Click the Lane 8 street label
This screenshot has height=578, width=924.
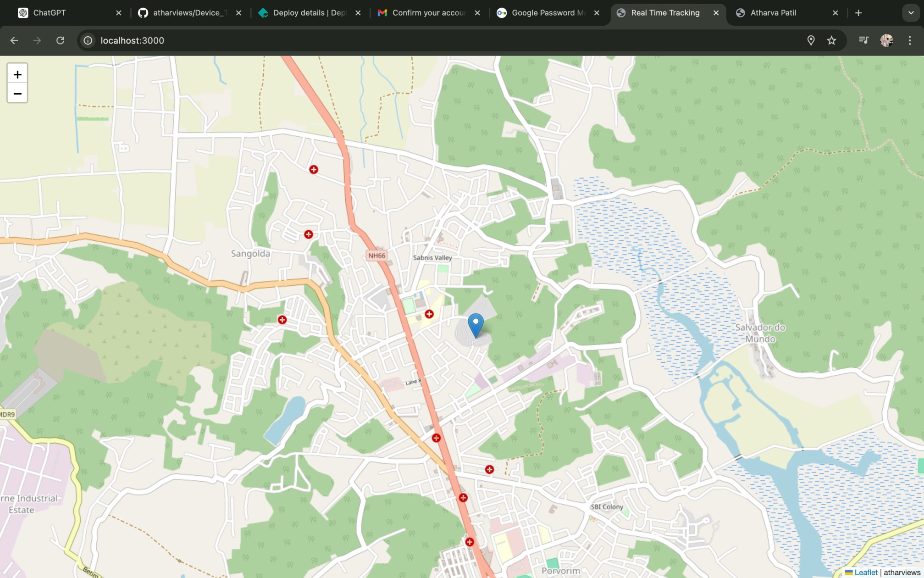(x=413, y=382)
